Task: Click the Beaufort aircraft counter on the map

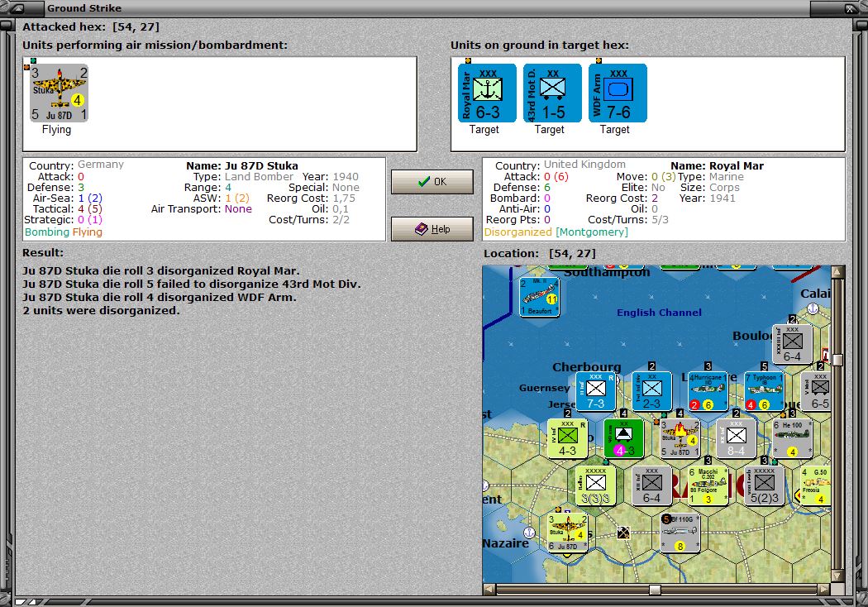Action: point(539,297)
